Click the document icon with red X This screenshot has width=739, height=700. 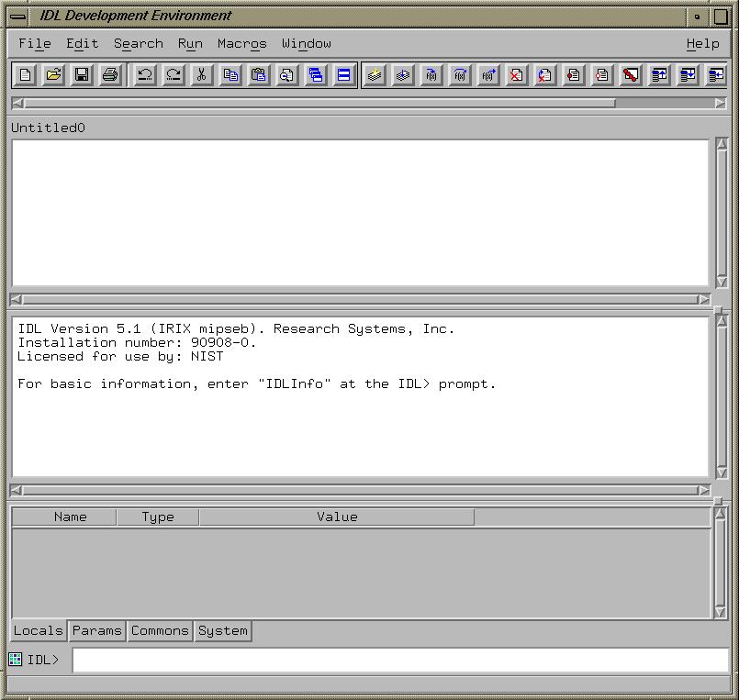[517, 75]
